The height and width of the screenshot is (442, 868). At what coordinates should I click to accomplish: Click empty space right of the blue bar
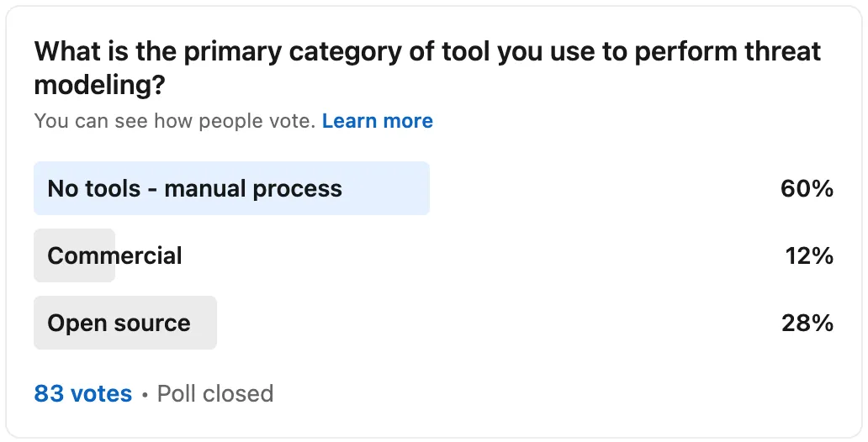[603, 188]
